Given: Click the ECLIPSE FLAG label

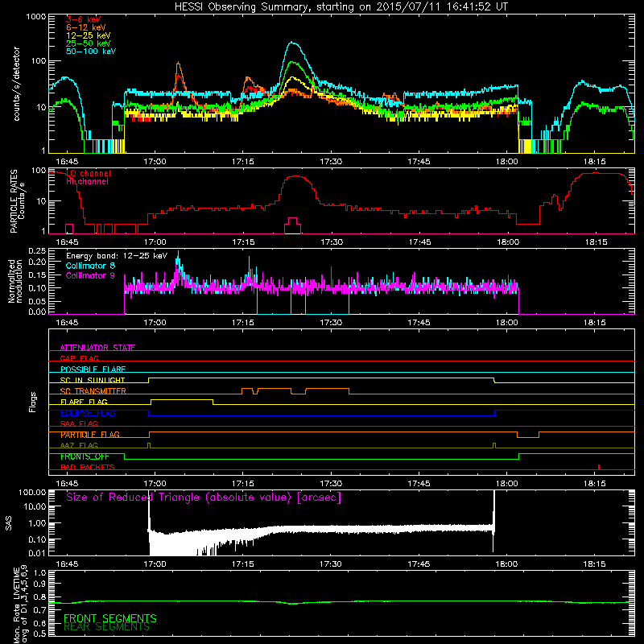Looking at the screenshot, I should 88,413.
